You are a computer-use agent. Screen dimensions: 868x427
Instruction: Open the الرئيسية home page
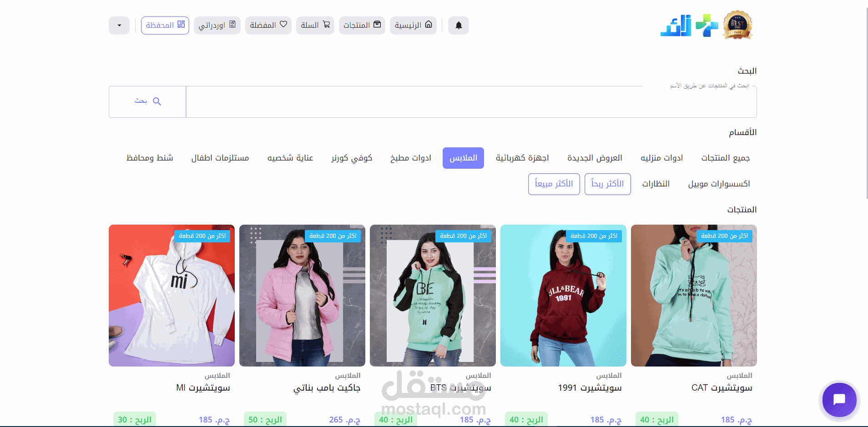pyautogui.click(x=413, y=25)
